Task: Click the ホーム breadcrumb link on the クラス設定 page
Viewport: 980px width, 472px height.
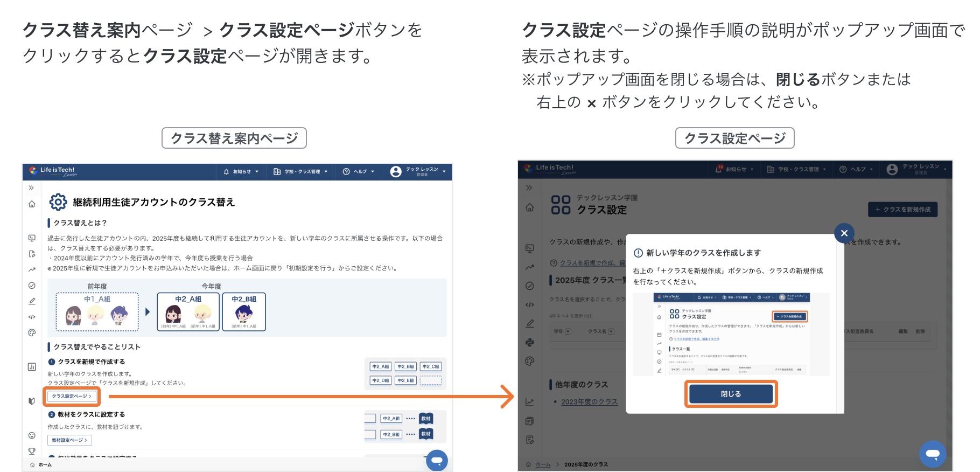Action: point(543,464)
